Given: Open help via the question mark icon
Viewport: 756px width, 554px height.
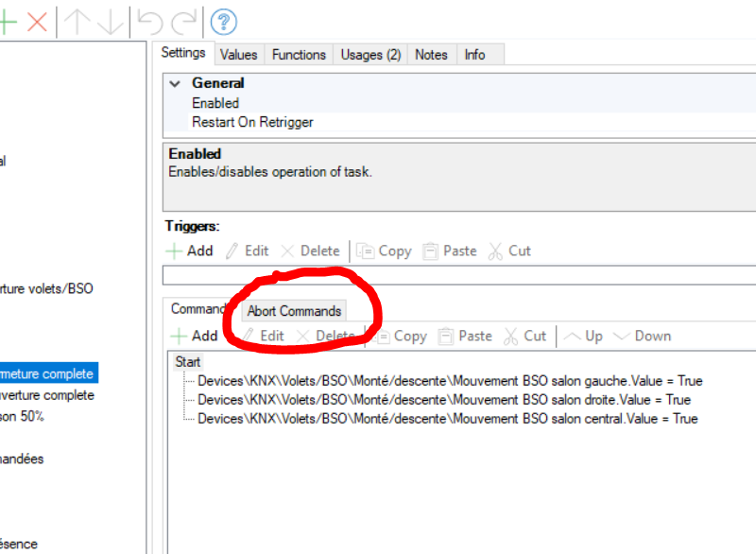Looking at the screenshot, I should click(223, 22).
